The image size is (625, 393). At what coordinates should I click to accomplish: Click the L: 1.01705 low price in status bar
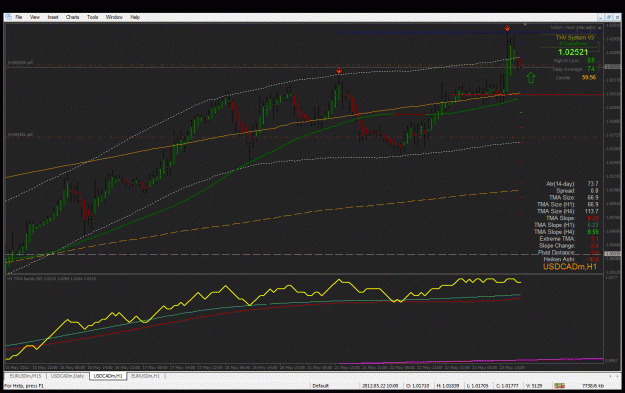[x=478, y=386]
